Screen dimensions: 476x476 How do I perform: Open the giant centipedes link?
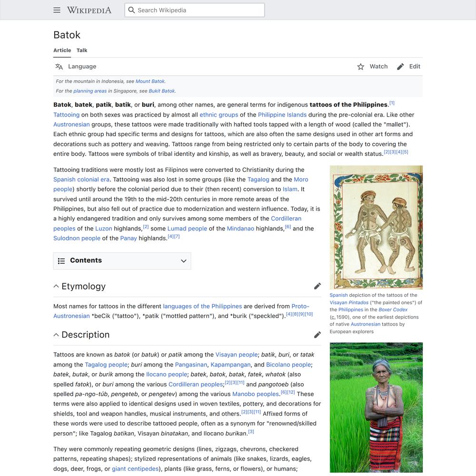pos(135,469)
